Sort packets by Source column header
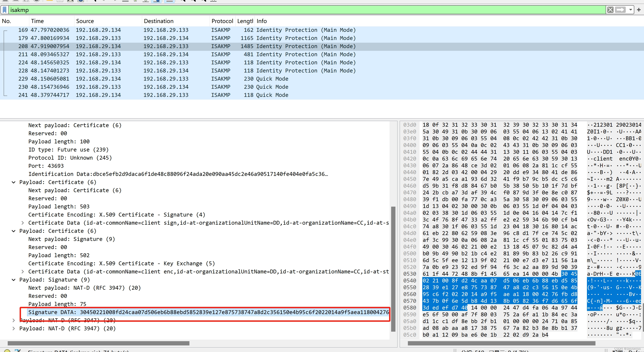This screenshot has width=644, height=352. click(x=85, y=21)
